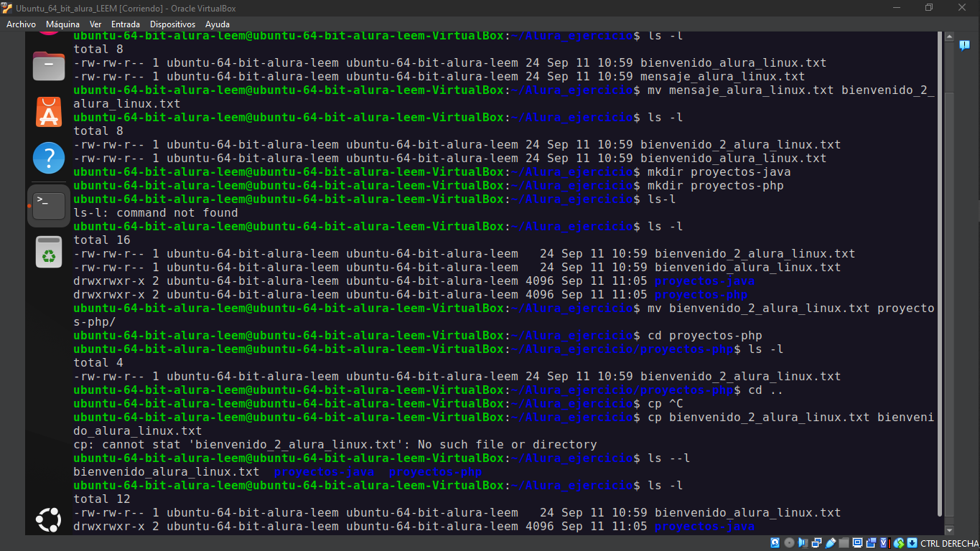Open the Máquina menu
This screenshot has width=980, height=551.
(x=62, y=24)
